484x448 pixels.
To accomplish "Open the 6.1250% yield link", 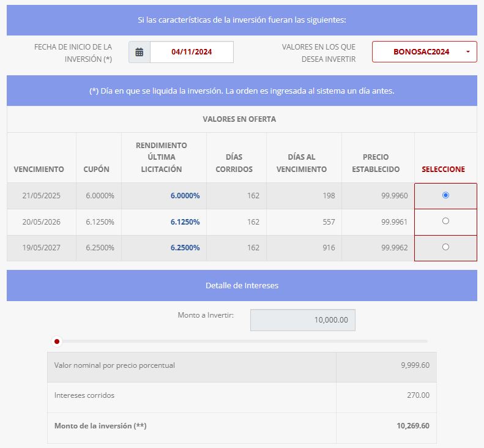I will (185, 222).
